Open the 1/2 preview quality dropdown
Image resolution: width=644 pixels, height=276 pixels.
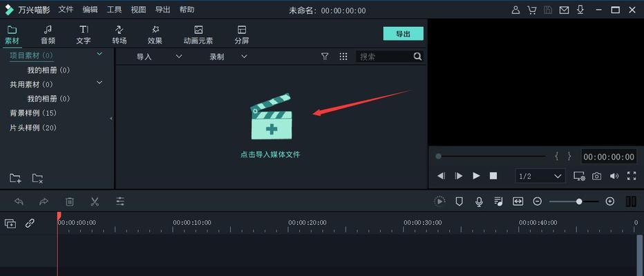pyautogui.click(x=540, y=177)
